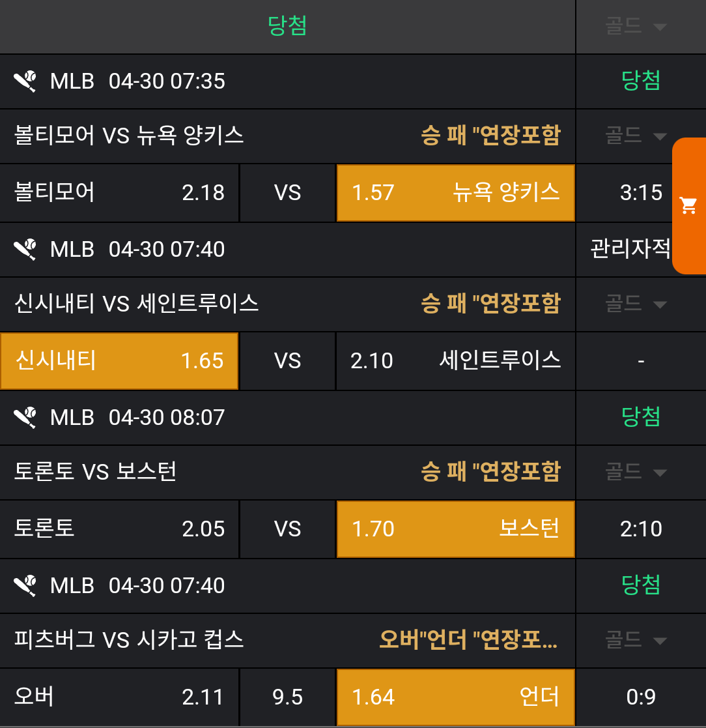Image resolution: width=706 pixels, height=728 pixels.
Task: Click baseball icon in the last MLB row
Action: (x=25, y=586)
